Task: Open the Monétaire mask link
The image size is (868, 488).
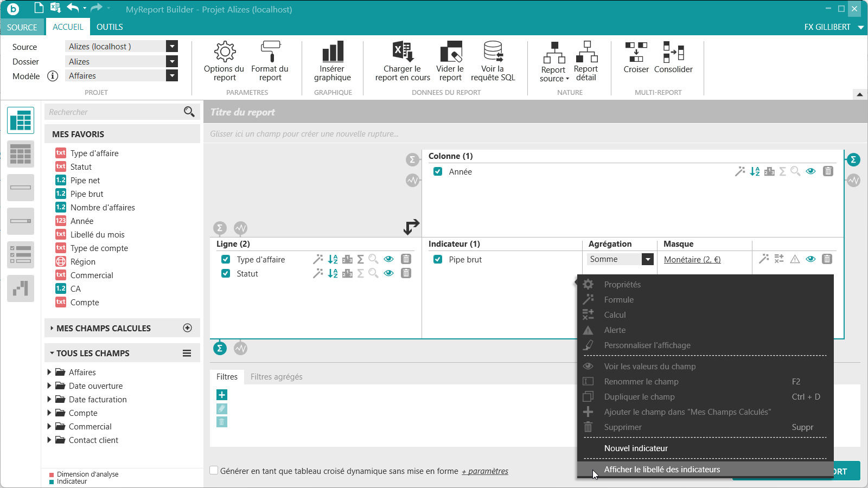Action: [x=692, y=260]
